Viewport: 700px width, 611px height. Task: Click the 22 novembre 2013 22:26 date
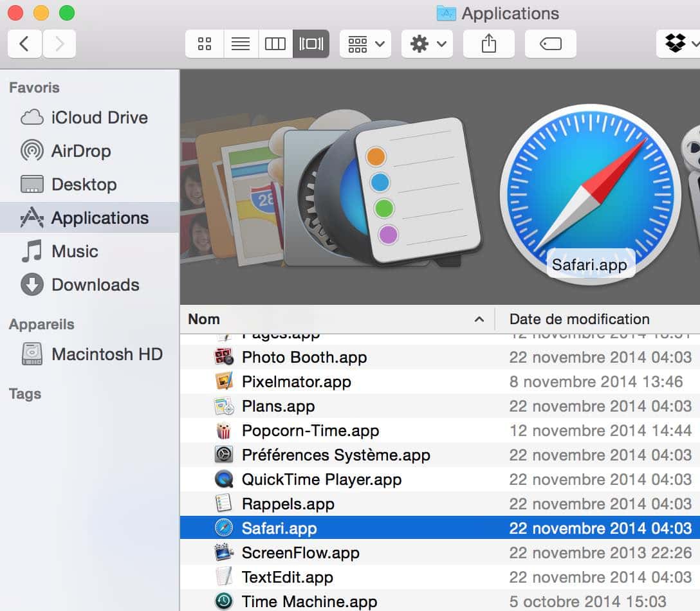(600, 553)
